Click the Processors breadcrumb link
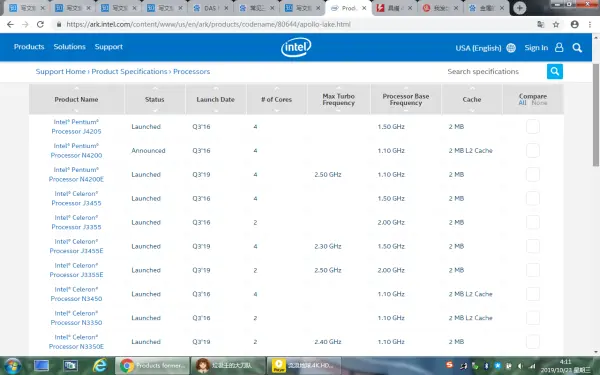The image size is (600, 375). pyautogui.click(x=191, y=72)
